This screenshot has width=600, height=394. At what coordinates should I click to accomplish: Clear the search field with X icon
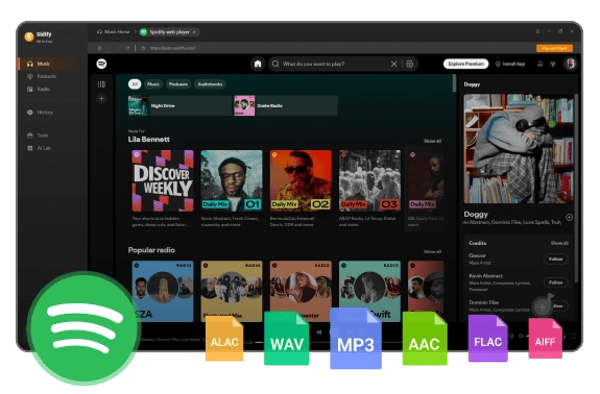[394, 64]
